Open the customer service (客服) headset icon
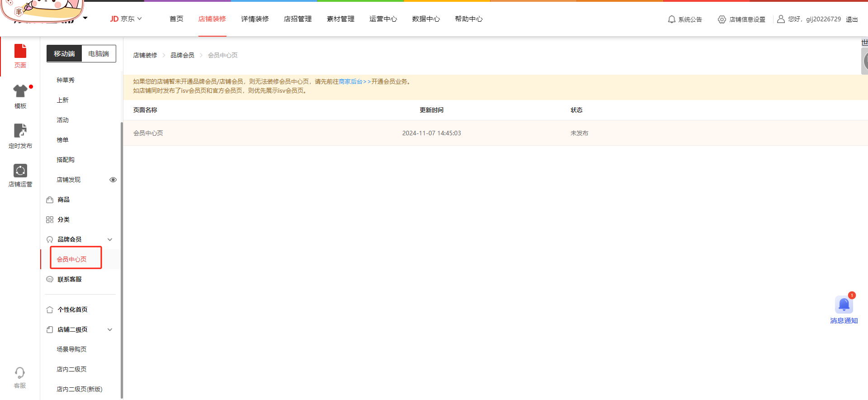Image resolution: width=868 pixels, height=400 pixels. [20, 373]
